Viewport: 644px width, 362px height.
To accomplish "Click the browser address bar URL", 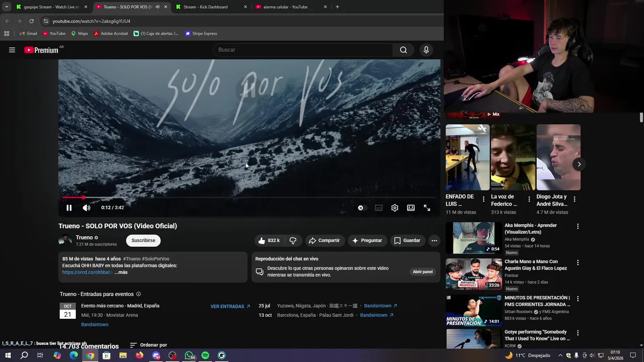I will (x=91, y=21).
